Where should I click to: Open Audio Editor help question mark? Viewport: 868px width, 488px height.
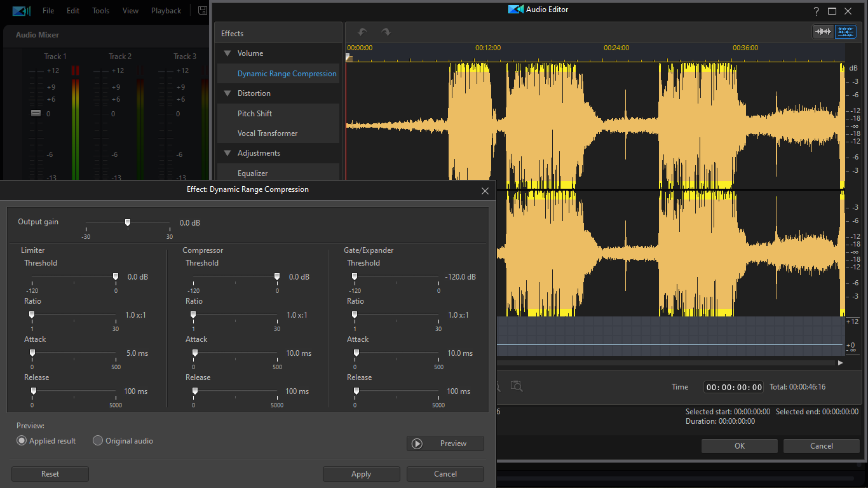point(817,11)
